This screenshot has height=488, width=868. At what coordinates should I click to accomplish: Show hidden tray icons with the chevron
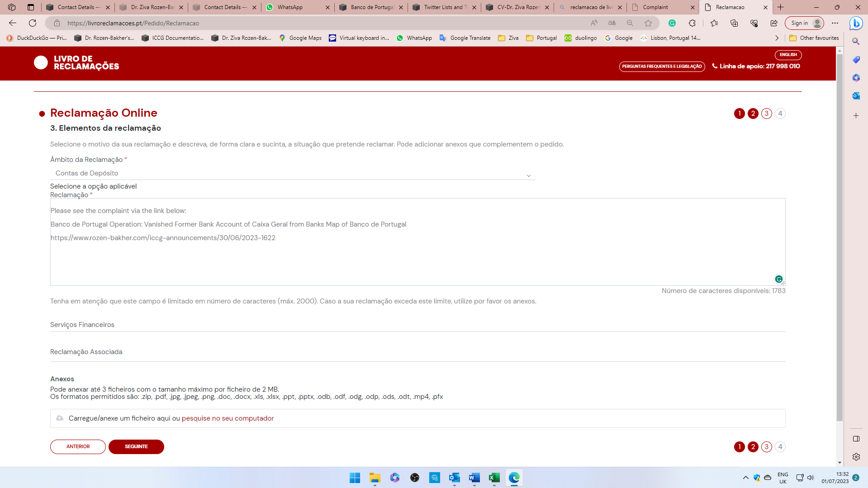click(745, 478)
